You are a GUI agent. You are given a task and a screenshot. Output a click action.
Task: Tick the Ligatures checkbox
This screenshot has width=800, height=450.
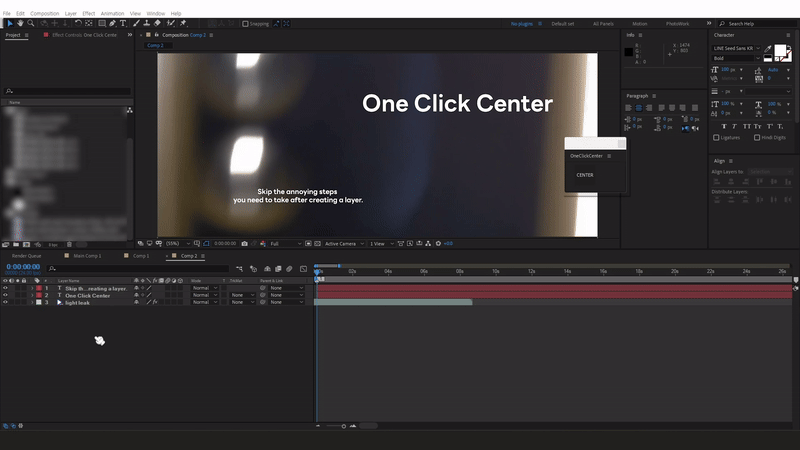(x=716, y=137)
